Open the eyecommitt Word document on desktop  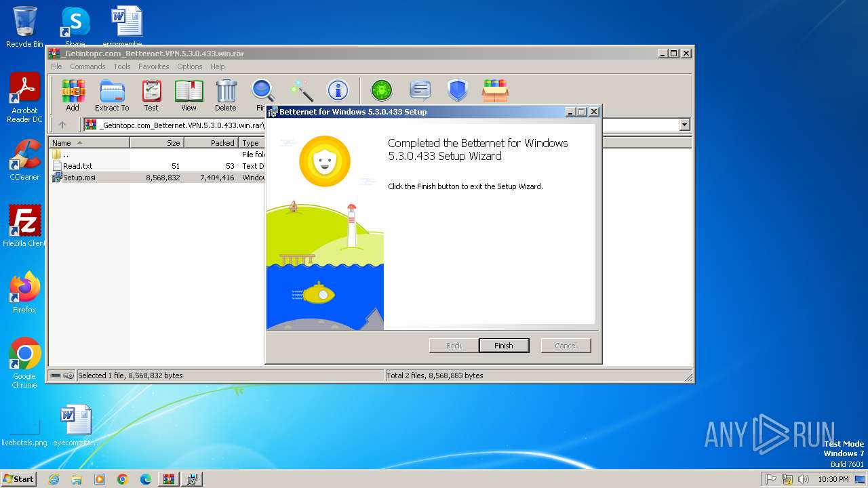click(75, 426)
